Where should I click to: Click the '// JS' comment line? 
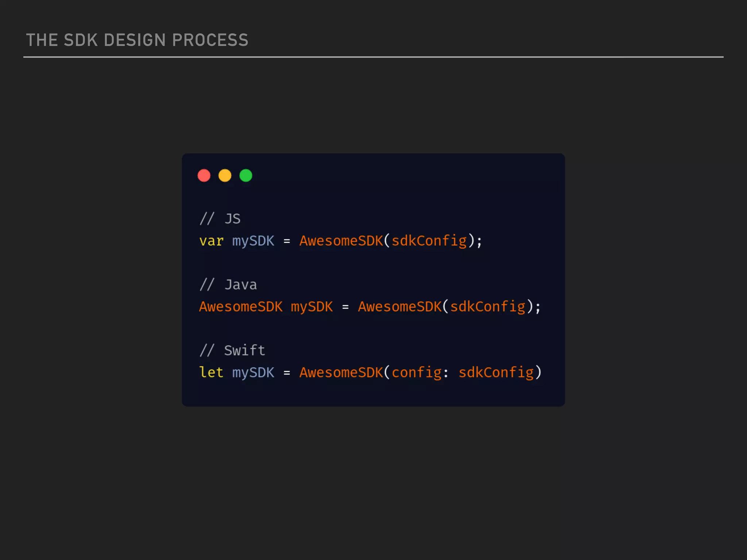pos(220,219)
